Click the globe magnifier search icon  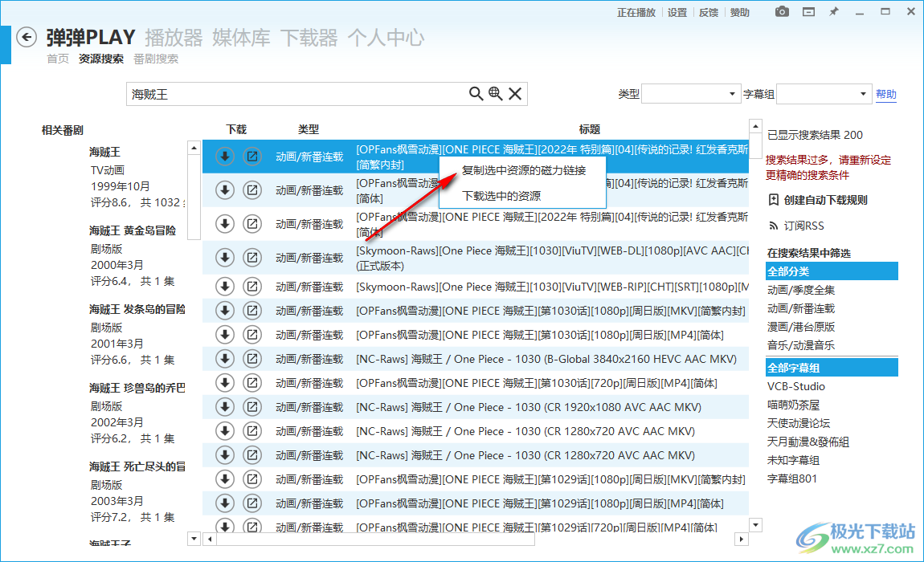point(496,94)
